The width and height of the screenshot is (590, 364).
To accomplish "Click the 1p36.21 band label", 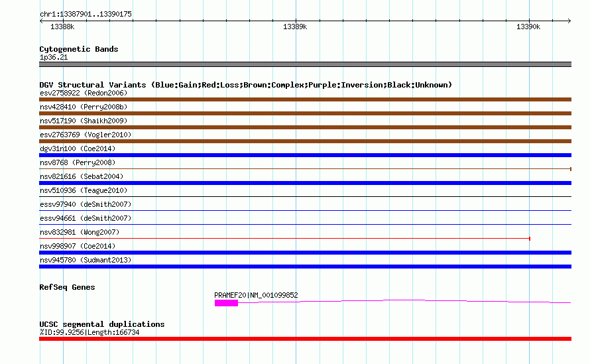I will (x=54, y=57).
